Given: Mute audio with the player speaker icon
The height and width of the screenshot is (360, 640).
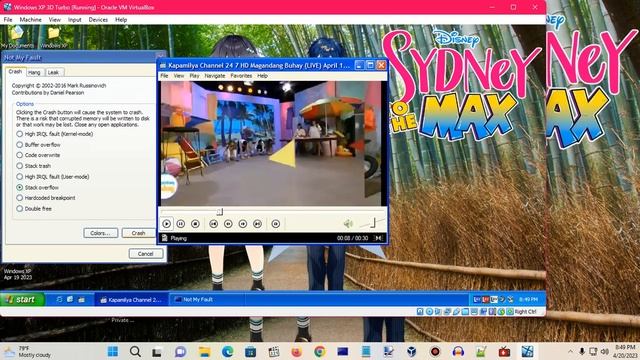Looking at the screenshot, I should (x=348, y=223).
